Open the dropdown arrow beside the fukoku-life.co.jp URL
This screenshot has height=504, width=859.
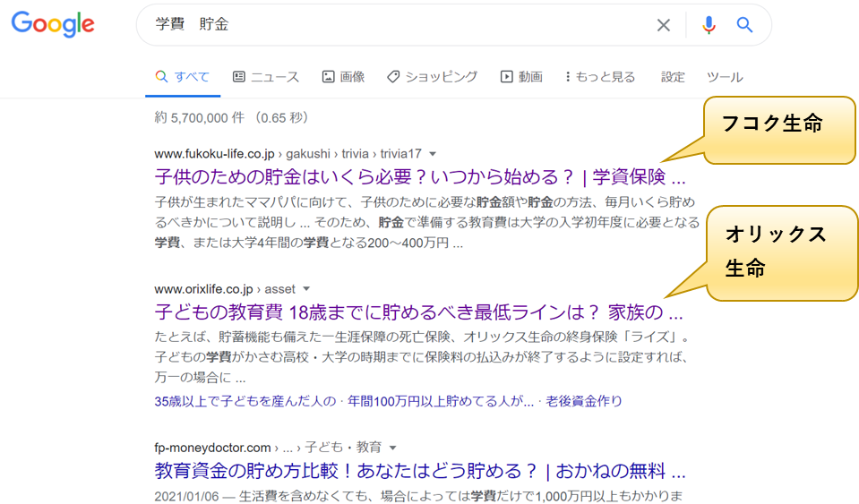433,154
